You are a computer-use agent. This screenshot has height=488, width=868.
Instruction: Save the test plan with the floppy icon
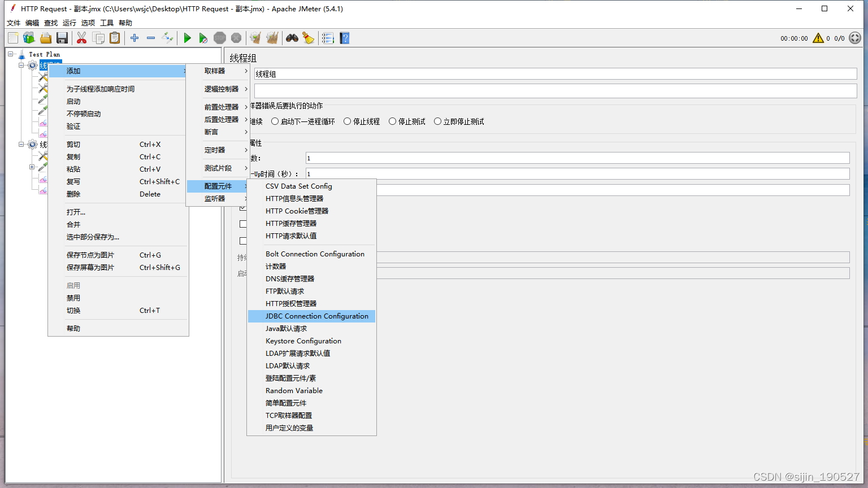coord(62,38)
